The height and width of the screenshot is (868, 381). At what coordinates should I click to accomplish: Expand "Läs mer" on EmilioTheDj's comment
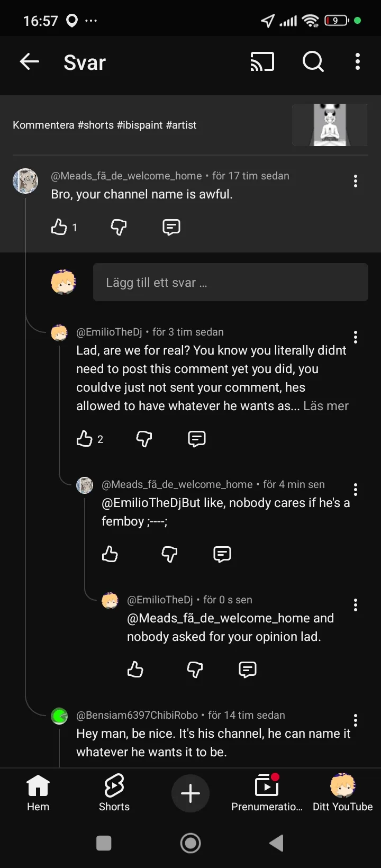pyautogui.click(x=326, y=406)
